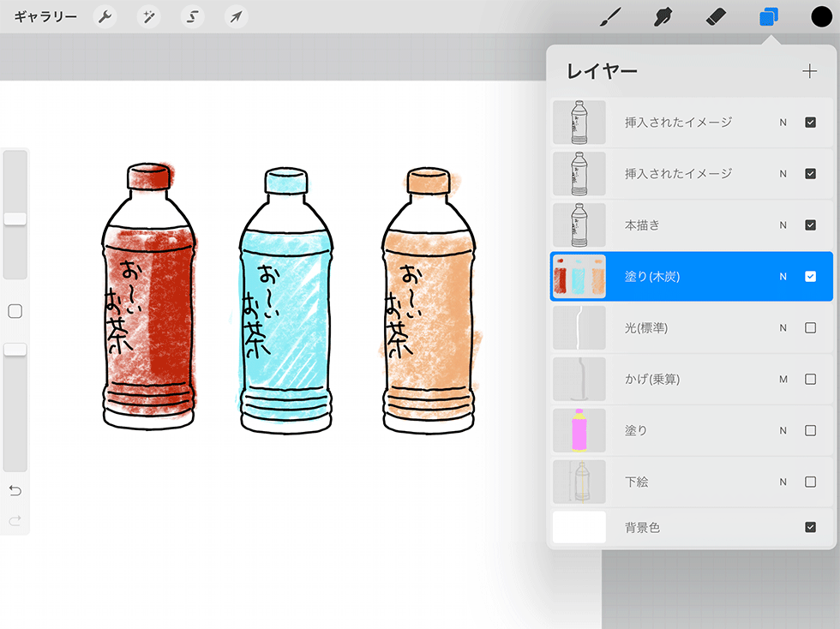The image size is (840, 629).
Task: Tap the 背景色 layer thumbnail
Action: (x=579, y=527)
